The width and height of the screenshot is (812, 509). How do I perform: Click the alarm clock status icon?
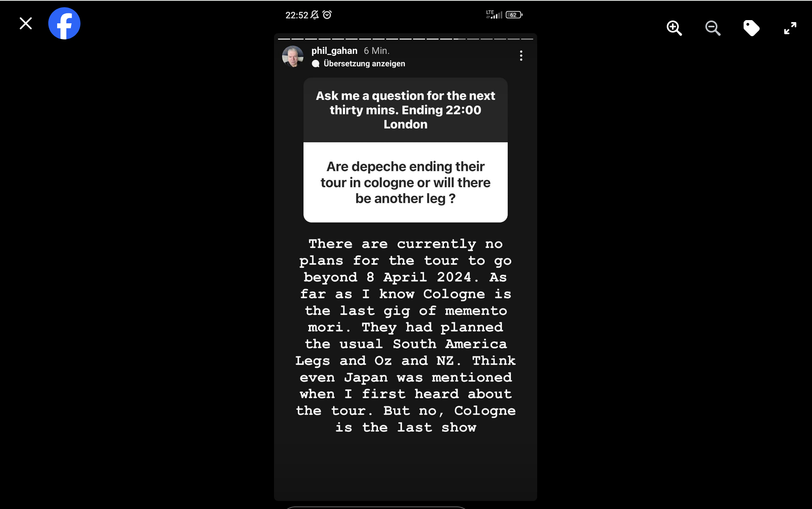pyautogui.click(x=327, y=15)
